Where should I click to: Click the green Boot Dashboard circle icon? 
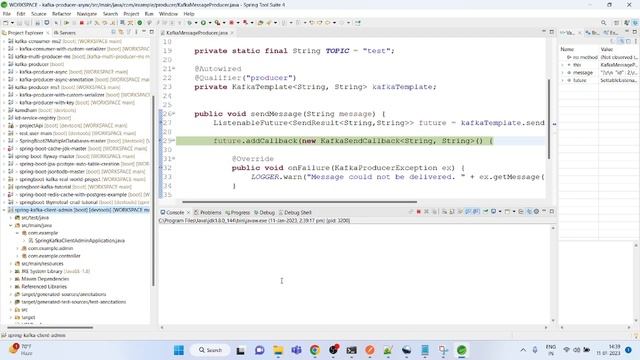140,23
